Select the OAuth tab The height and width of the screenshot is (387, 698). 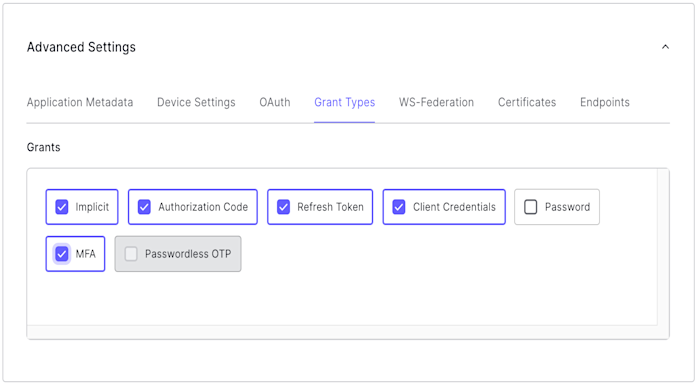click(275, 102)
